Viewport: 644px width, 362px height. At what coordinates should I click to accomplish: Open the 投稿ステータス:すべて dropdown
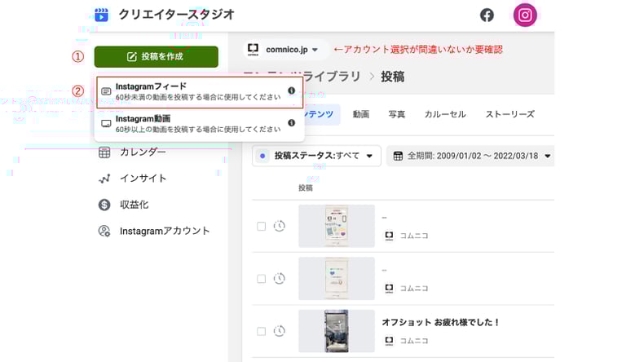[x=316, y=156]
